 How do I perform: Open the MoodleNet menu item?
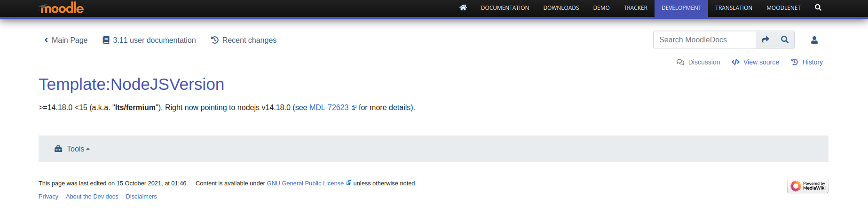coord(783,8)
